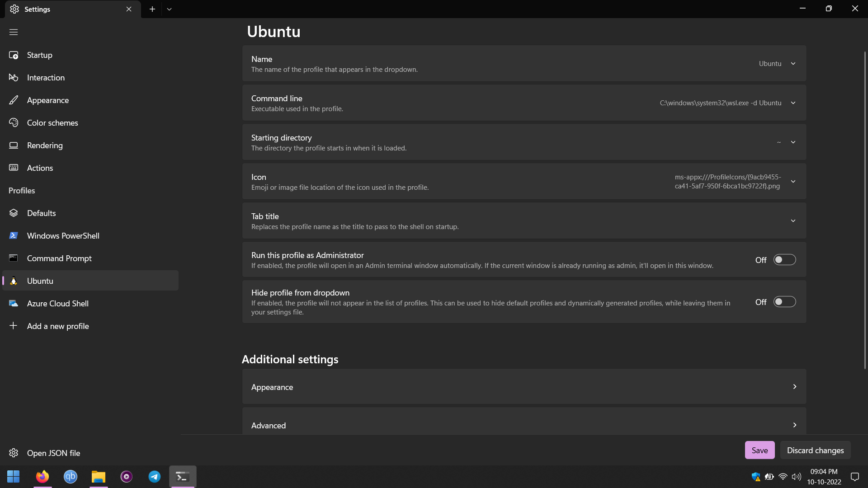The height and width of the screenshot is (488, 868).
Task: Enable Run this profile as Administrator
Action: pos(785,259)
